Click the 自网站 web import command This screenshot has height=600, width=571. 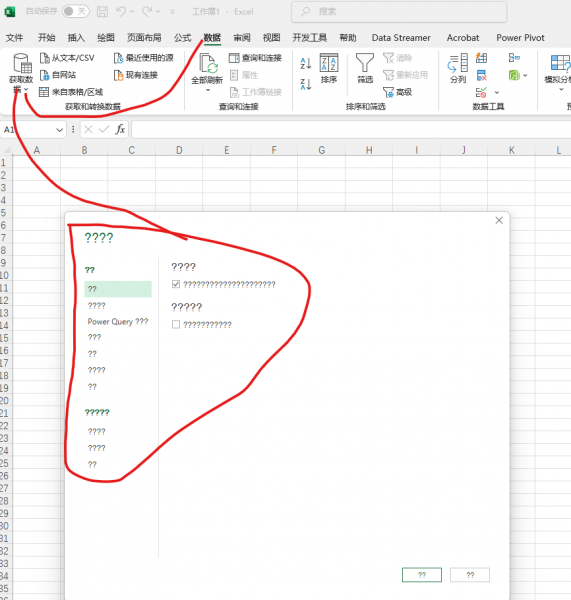[58, 75]
